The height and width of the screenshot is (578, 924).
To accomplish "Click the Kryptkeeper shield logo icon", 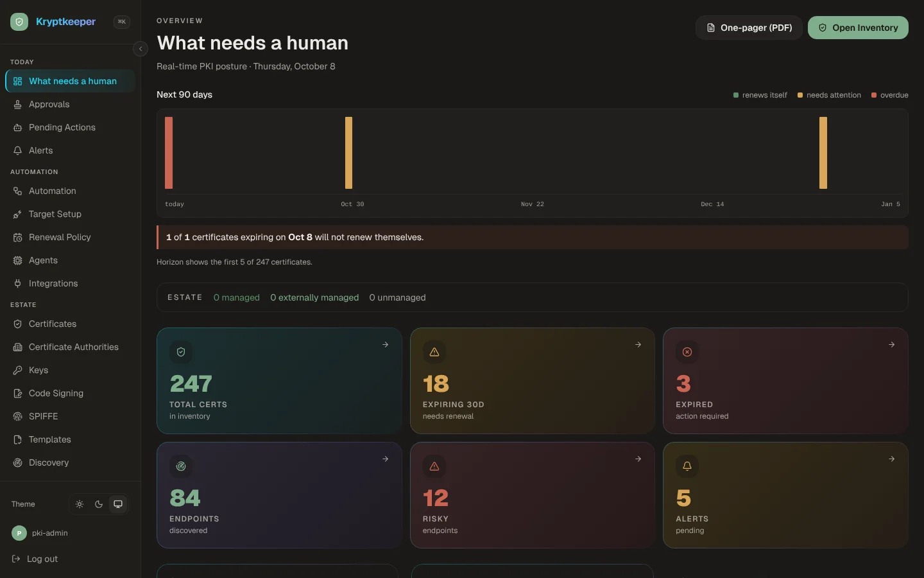I will pyautogui.click(x=19, y=22).
